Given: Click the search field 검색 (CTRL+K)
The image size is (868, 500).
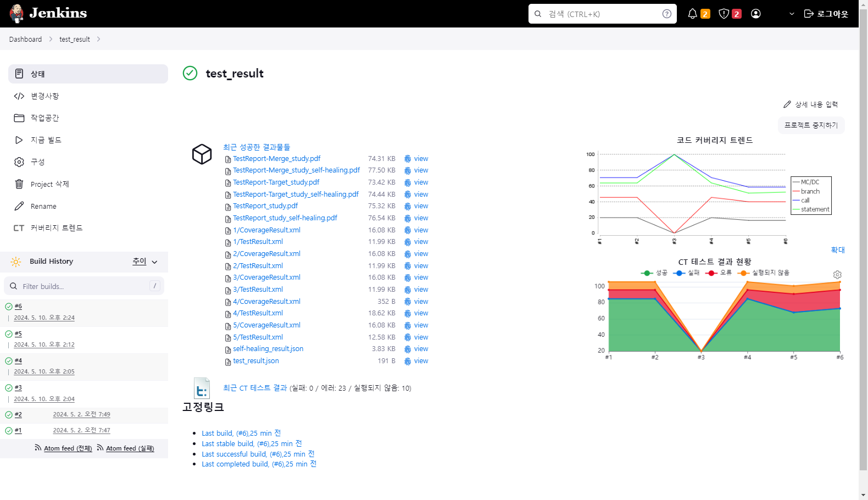Looking at the screenshot, I should (603, 14).
